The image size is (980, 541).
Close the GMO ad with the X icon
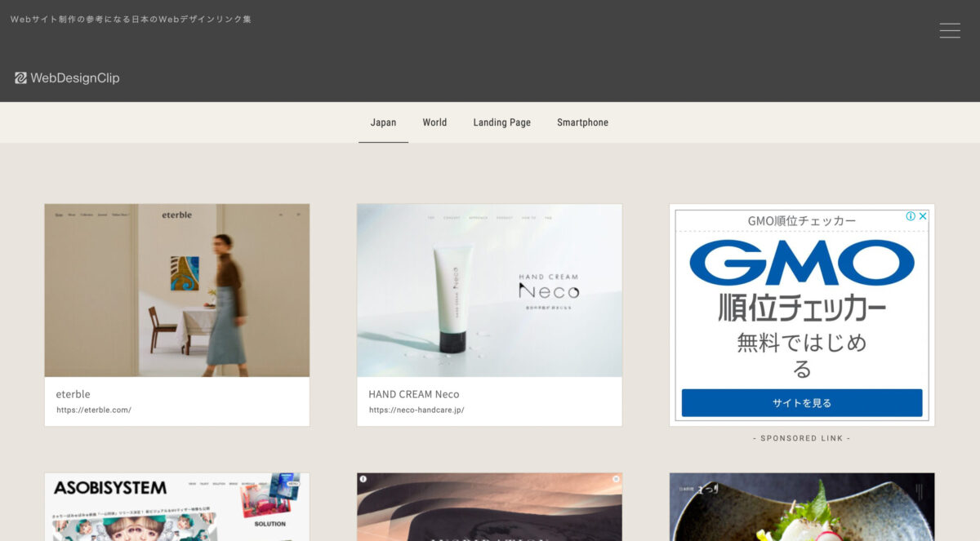point(923,216)
